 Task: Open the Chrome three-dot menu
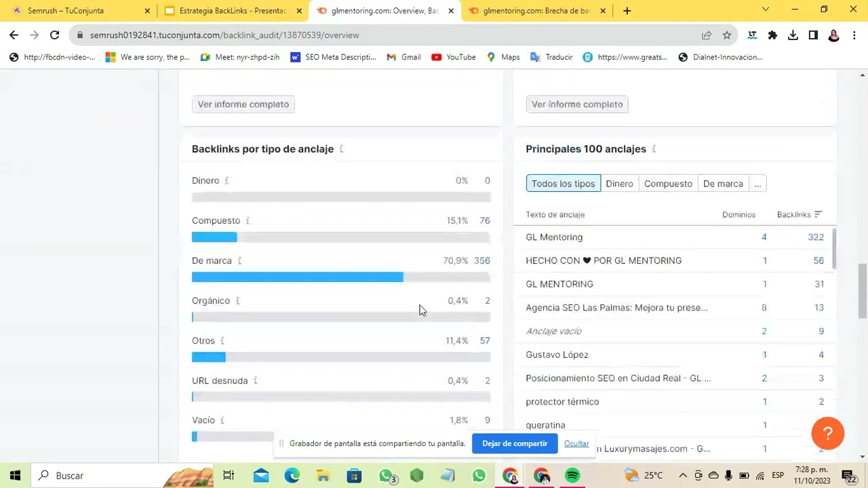[x=854, y=35]
